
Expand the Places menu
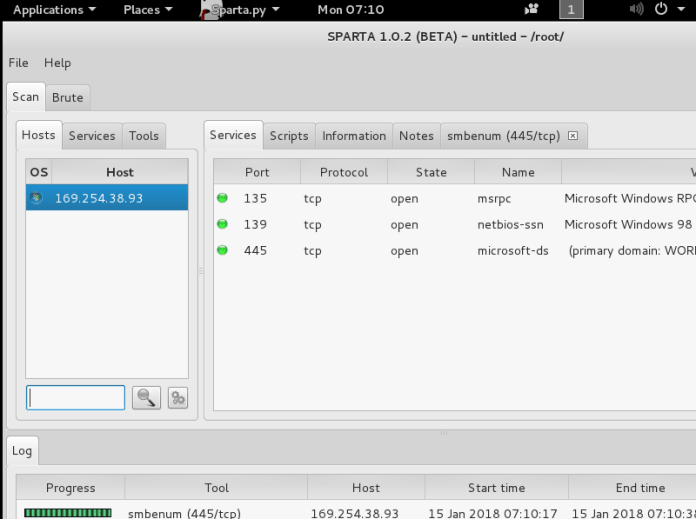click(x=147, y=10)
